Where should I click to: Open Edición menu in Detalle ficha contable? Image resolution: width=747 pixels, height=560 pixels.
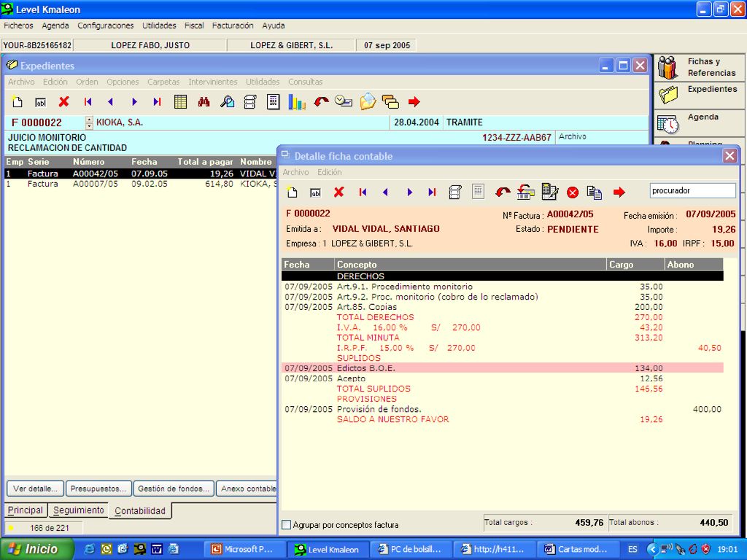(330, 172)
